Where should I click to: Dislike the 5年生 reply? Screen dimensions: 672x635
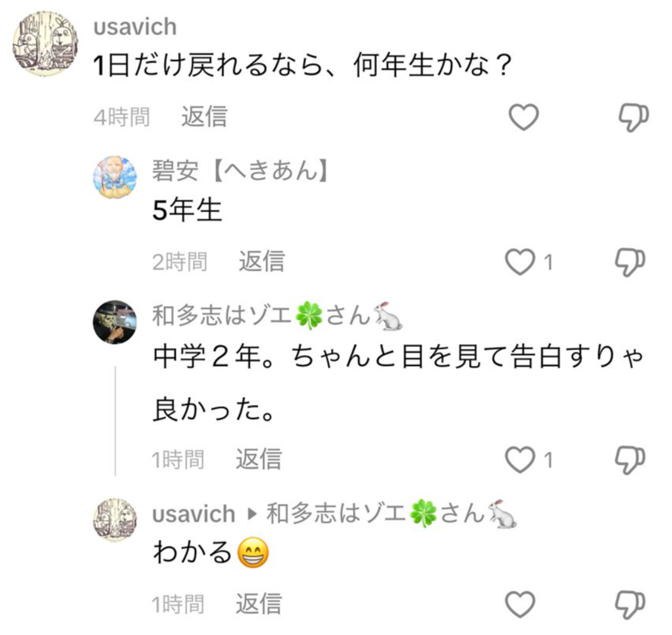click(630, 262)
